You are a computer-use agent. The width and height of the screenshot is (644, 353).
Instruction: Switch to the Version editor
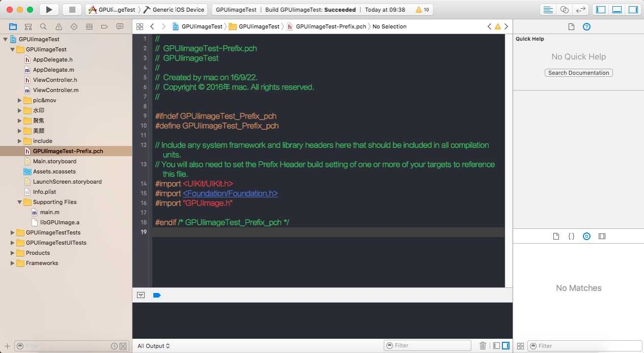click(580, 9)
